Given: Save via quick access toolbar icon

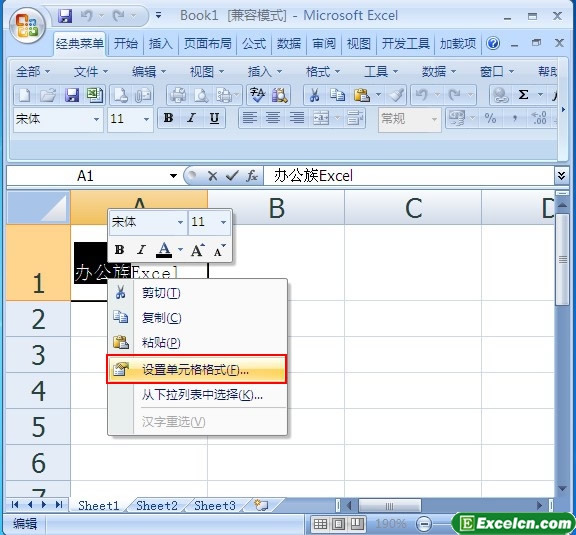Looking at the screenshot, I should (65, 16).
